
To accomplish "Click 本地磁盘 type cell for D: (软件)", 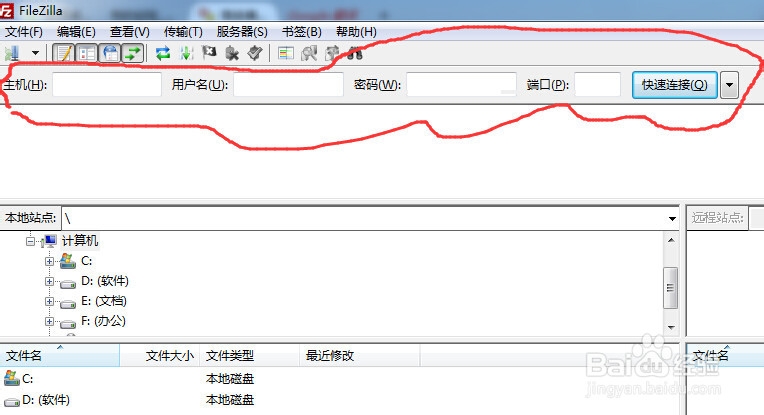I will tap(230, 400).
